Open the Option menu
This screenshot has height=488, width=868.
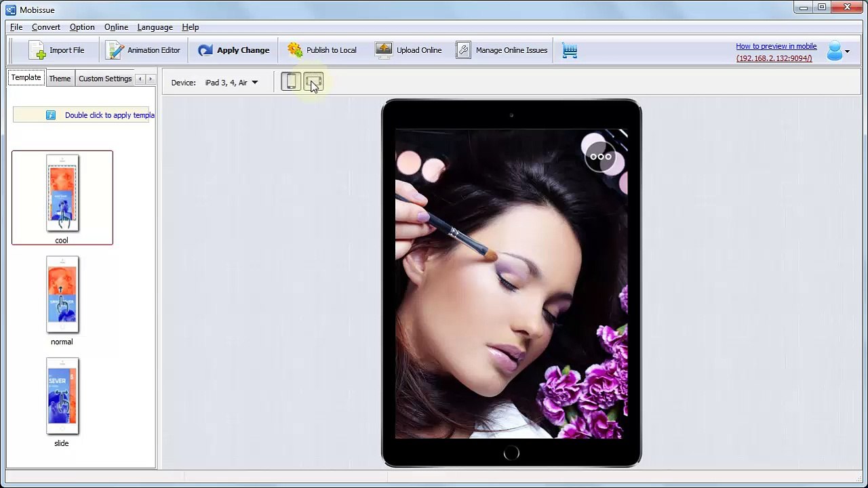pos(82,27)
